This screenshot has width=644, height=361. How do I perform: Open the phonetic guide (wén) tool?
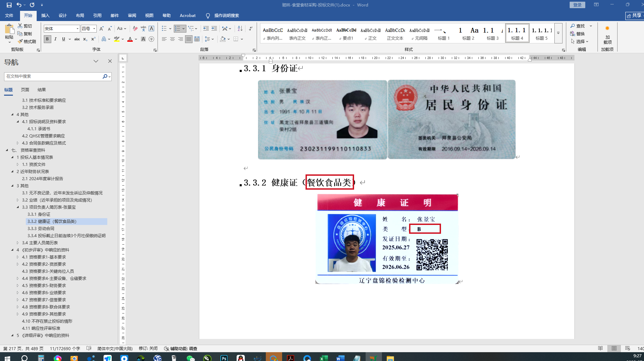click(x=143, y=29)
